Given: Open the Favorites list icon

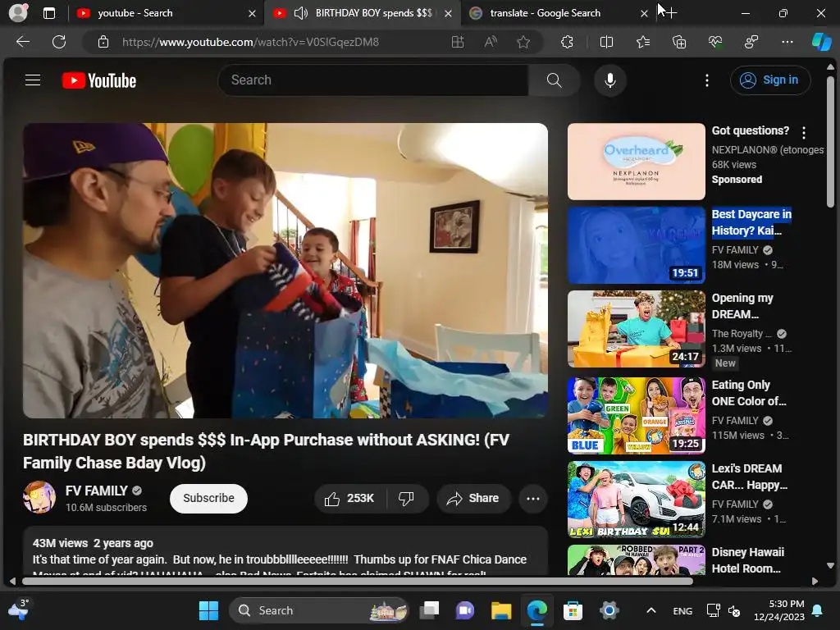Looking at the screenshot, I should [643, 42].
